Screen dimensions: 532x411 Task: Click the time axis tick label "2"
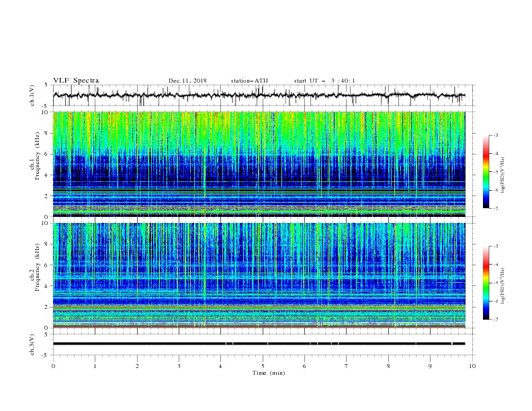coord(137,366)
